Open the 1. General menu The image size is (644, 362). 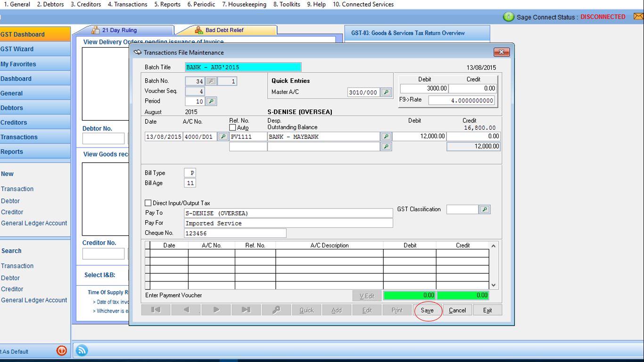pos(17,4)
